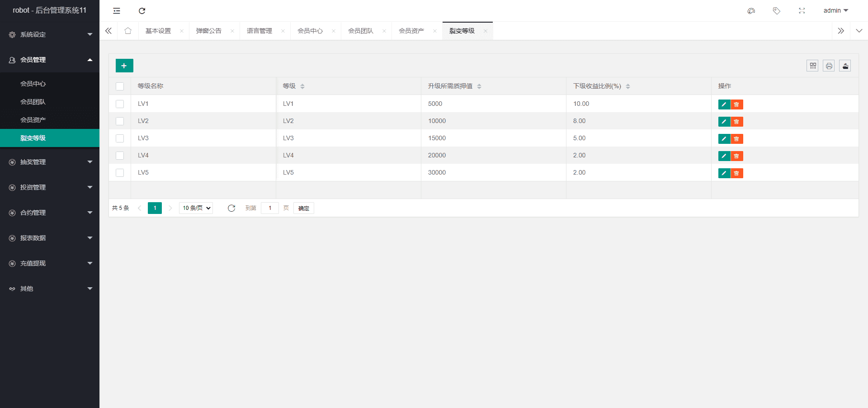Export the table data icon
This screenshot has height=408, width=868.
pos(845,66)
